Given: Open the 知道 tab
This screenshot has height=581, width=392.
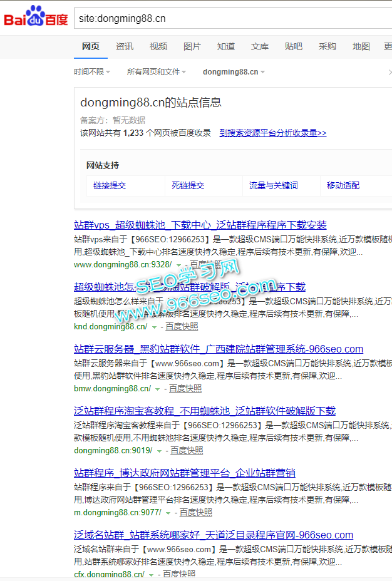Looking at the screenshot, I should pos(226,47).
